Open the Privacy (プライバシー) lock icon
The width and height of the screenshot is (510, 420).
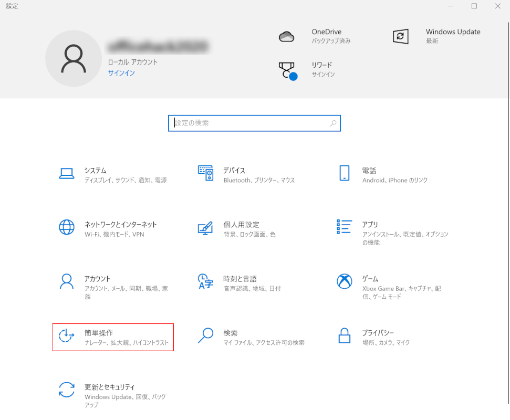(x=344, y=335)
